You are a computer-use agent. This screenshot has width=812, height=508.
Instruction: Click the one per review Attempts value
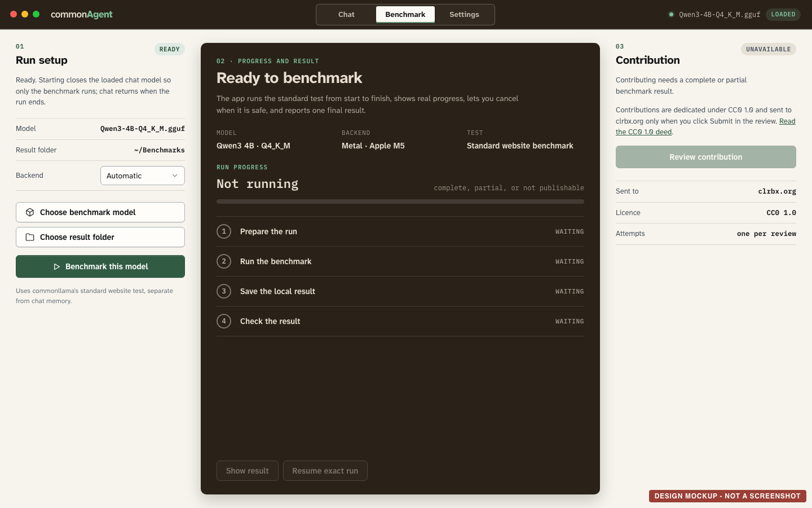pyautogui.click(x=766, y=234)
